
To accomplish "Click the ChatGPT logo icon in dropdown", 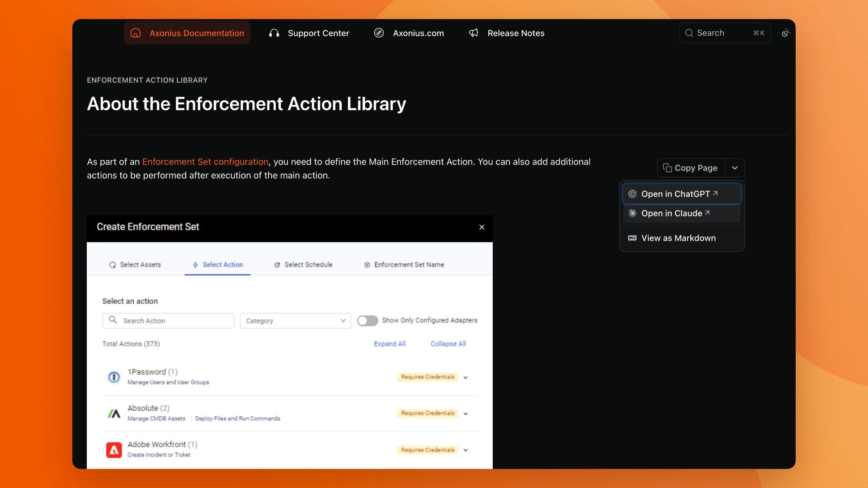I will (632, 194).
